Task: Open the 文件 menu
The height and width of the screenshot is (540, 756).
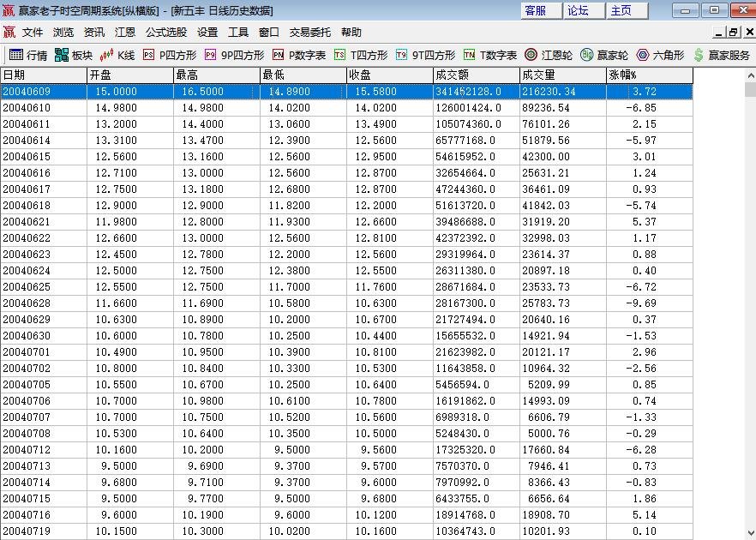Action: 33,33
